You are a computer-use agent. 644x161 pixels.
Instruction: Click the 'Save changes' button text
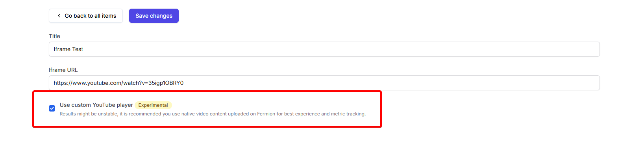pos(154,16)
